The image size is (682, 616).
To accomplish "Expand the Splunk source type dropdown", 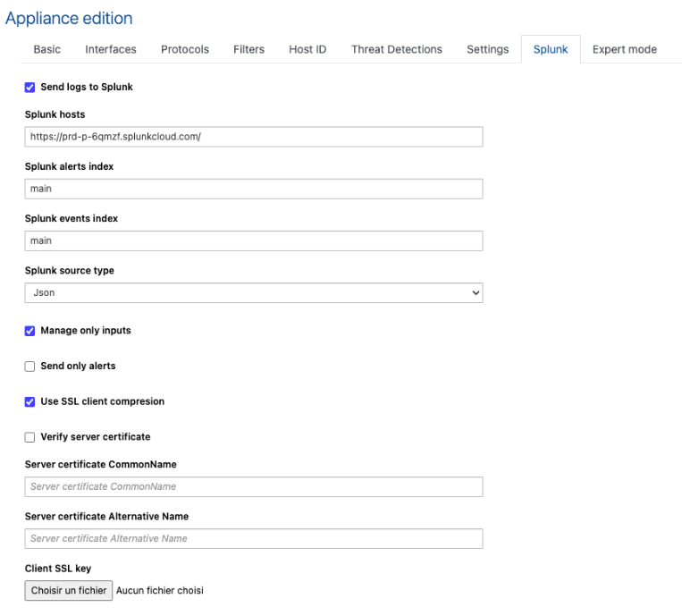I will point(254,292).
